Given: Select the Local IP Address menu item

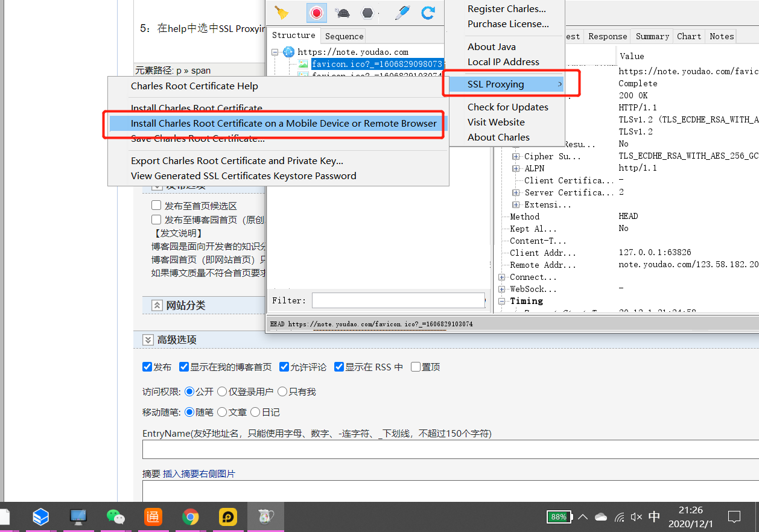Looking at the screenshot, I should (x=504, y=62).
